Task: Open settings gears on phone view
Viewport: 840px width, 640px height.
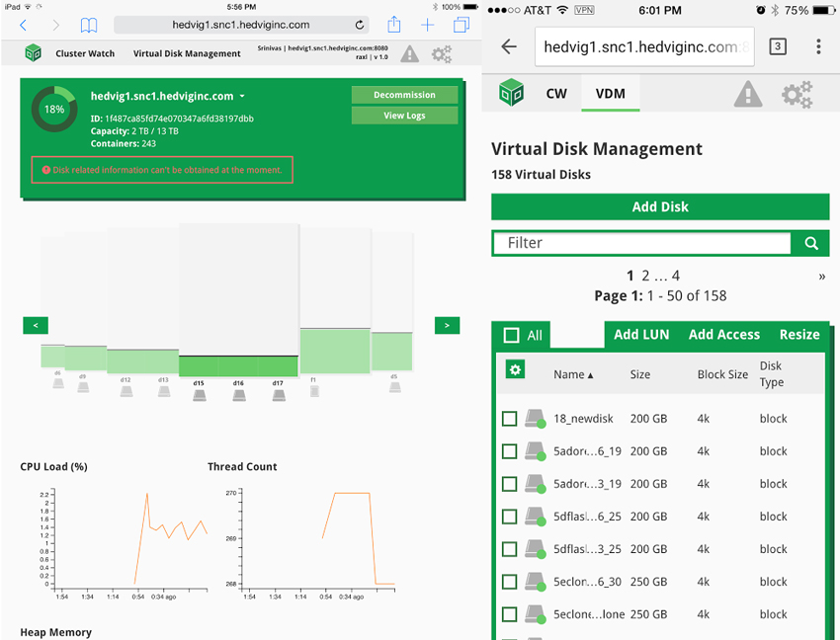Action: (797, 94)
